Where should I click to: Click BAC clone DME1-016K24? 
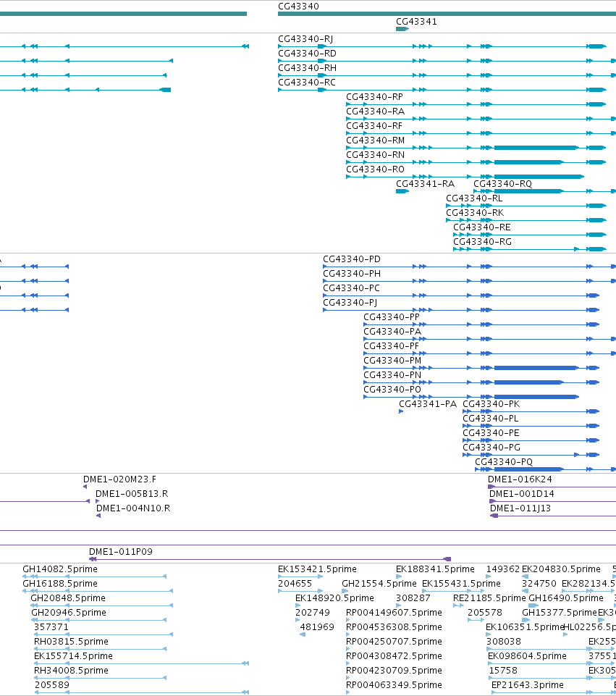point(519,479)
